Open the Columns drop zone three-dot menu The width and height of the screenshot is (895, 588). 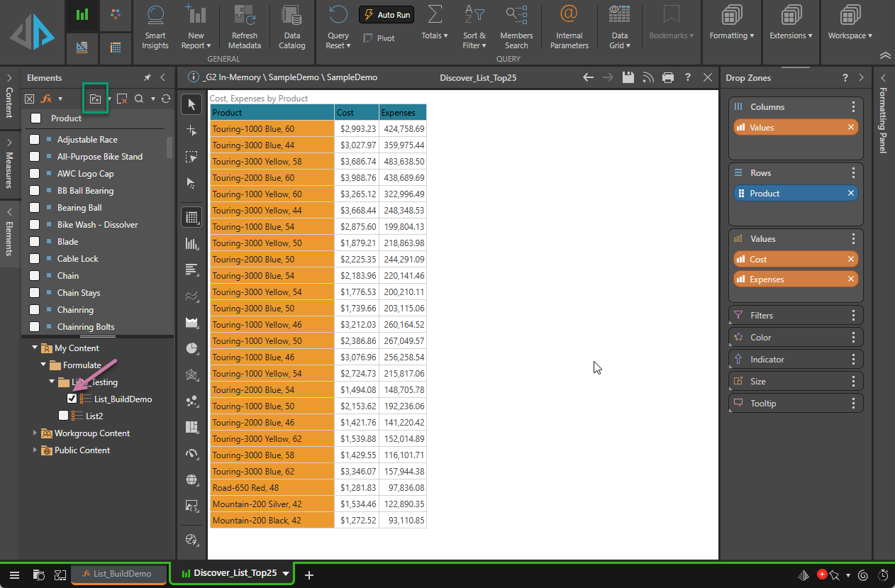coord(853,107)
